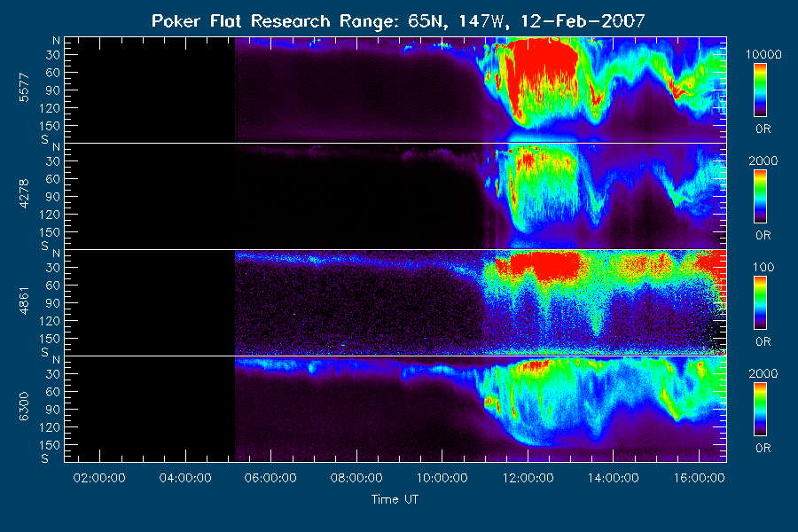Click the 06:00:00 time tick label
Screen dimensions: 798x532
tap(270, 478)
